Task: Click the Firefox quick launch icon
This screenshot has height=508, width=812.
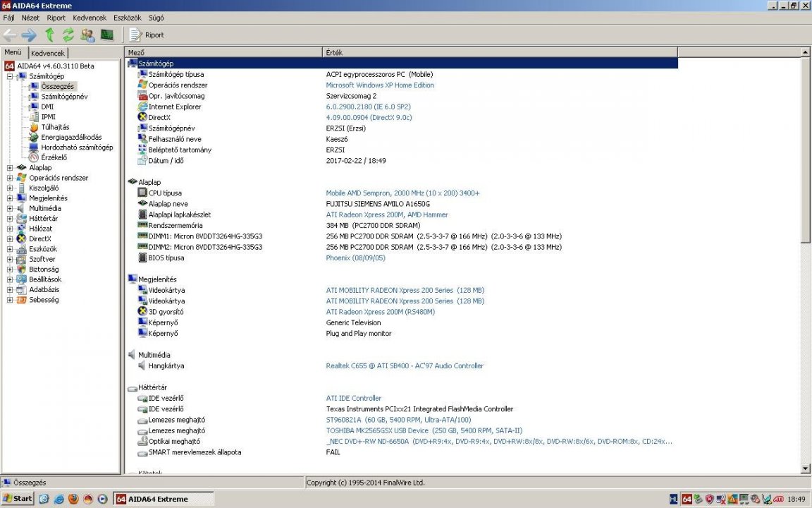Action: pyautogui.click(x=73, y=500)
